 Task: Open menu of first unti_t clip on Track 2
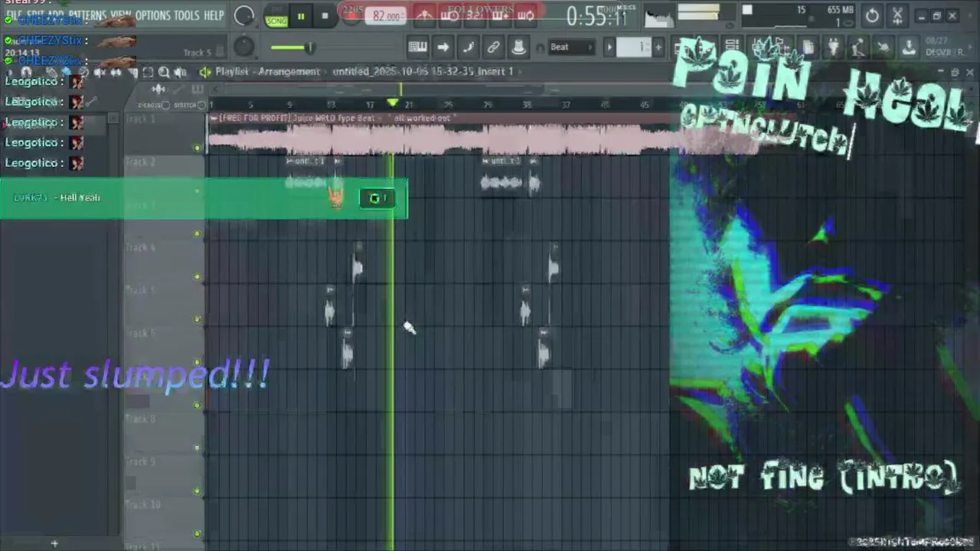289,161
